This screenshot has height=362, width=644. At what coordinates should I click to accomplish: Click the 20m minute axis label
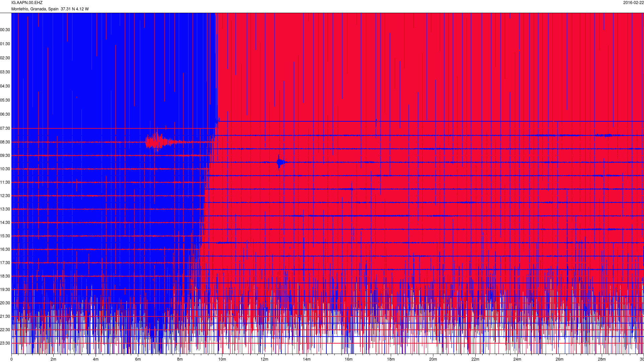pos(433,359)
